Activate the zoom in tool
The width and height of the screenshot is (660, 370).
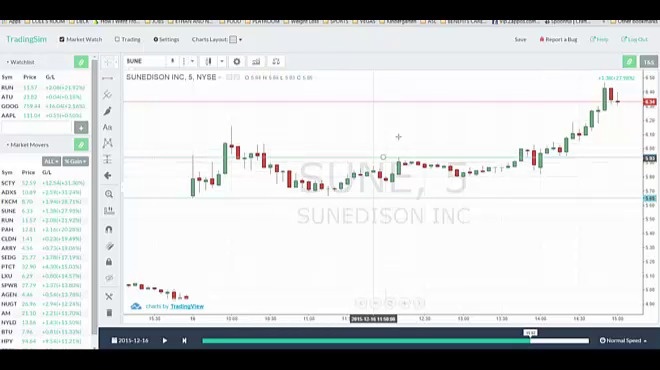point(109,194)
